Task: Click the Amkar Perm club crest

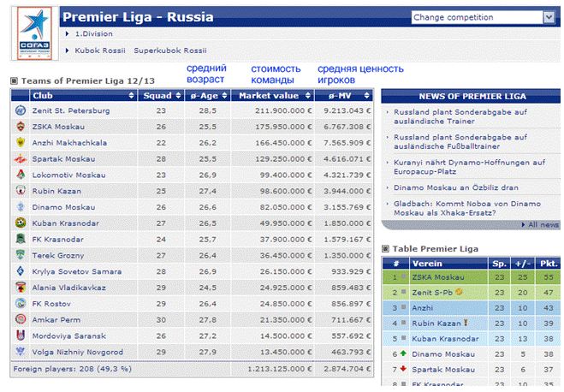Action: click(21, 319)
